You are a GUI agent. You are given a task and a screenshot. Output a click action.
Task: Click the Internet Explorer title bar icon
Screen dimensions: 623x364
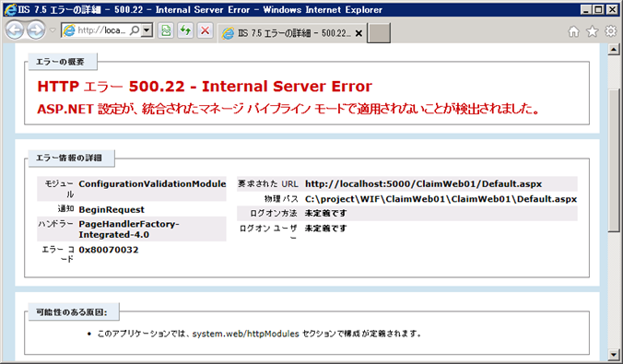point(10,9)
